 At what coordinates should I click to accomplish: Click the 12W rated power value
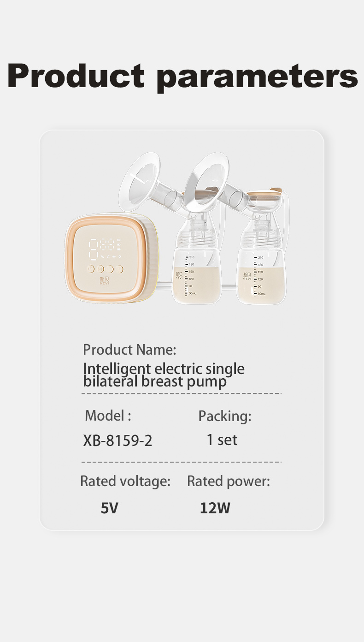click(x=215, y=508)
